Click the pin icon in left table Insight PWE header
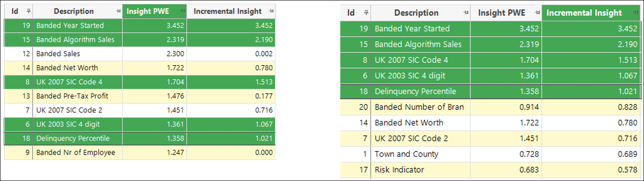Screen dimensions: 644x181 (182, 11)
